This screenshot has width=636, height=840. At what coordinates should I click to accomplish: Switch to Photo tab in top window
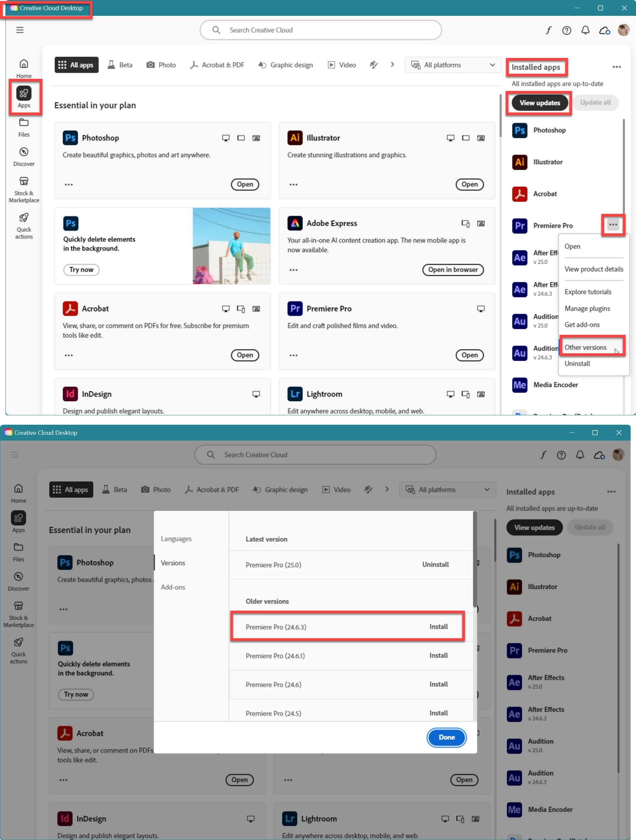coord(161,65)
